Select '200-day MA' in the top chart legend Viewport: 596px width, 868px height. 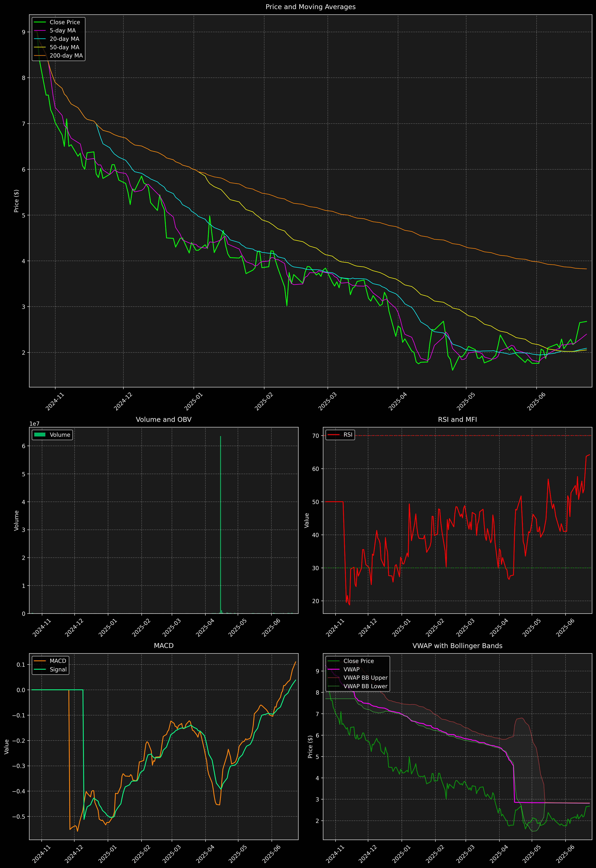pyautogui.click(x=66, y=56)
